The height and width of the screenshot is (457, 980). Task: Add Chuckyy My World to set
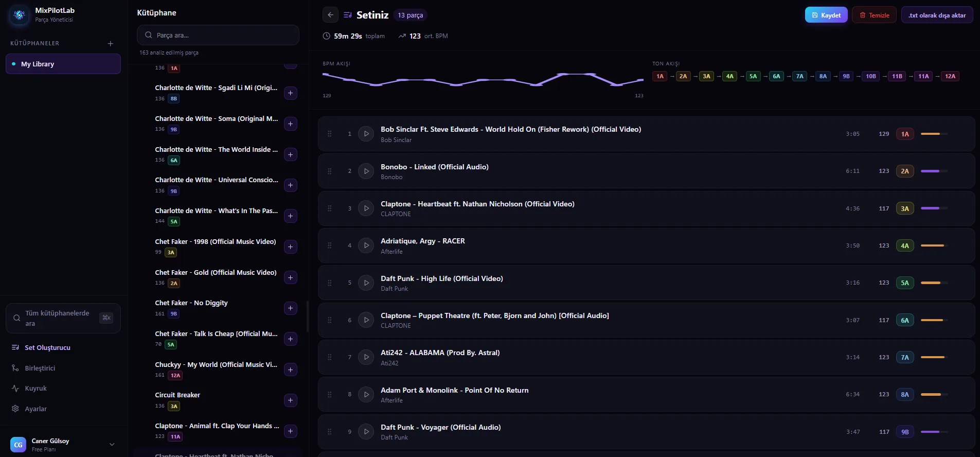pos(291,370)
